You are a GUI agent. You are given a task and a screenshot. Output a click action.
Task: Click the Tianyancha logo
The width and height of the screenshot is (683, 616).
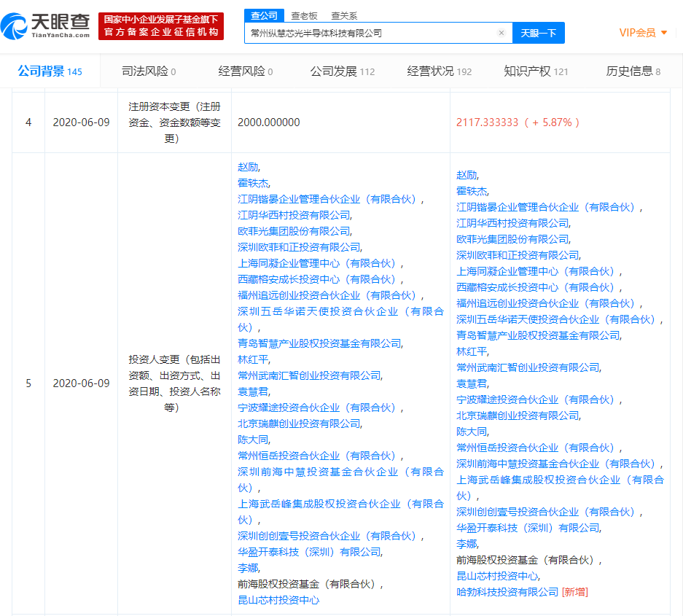pyautogui.click(x=45, y=25)
